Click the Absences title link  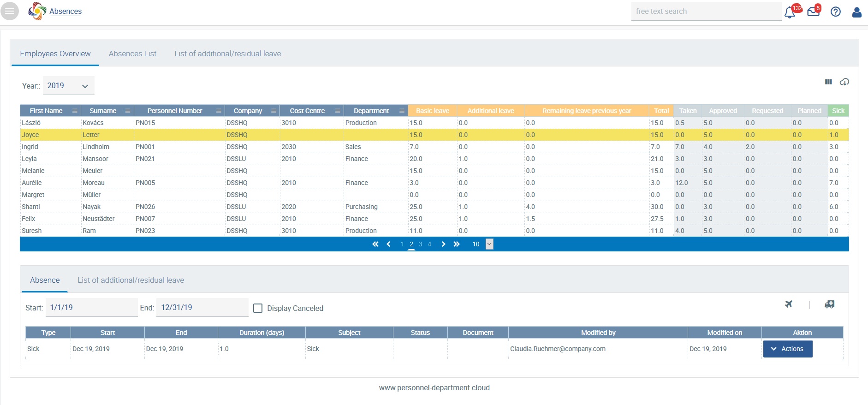(65, 12)
